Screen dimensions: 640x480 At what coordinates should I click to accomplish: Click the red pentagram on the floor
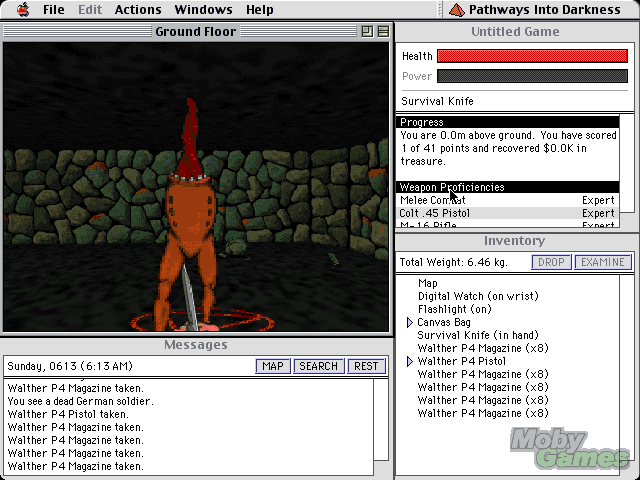click(202, 320)
